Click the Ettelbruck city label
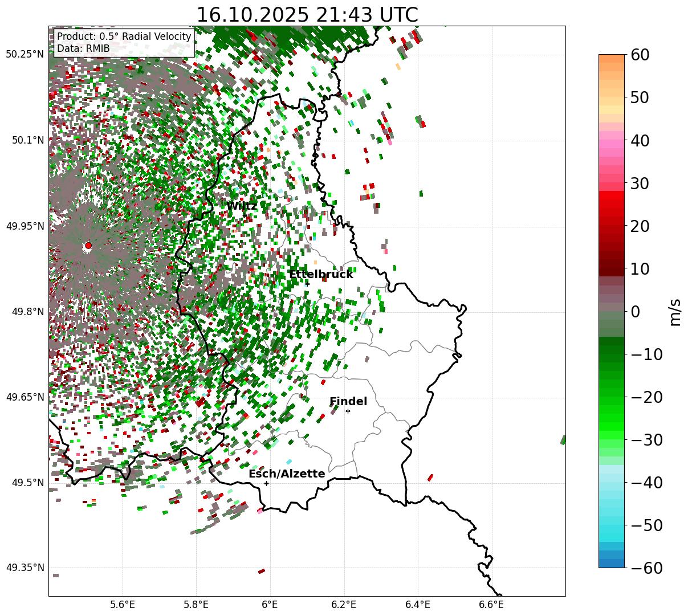The height and width of the screenshot is (616, 688). point(321,275)
